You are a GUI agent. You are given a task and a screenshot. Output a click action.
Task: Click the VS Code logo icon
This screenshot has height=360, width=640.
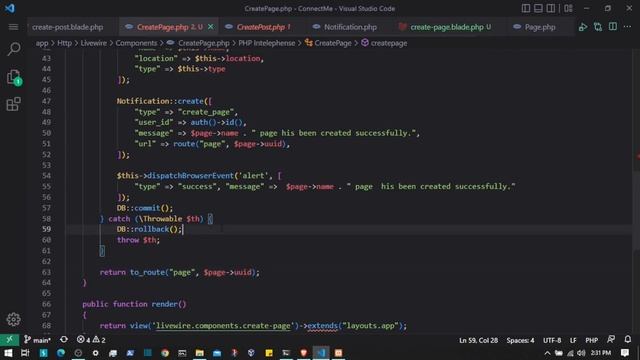pos(9,8)
